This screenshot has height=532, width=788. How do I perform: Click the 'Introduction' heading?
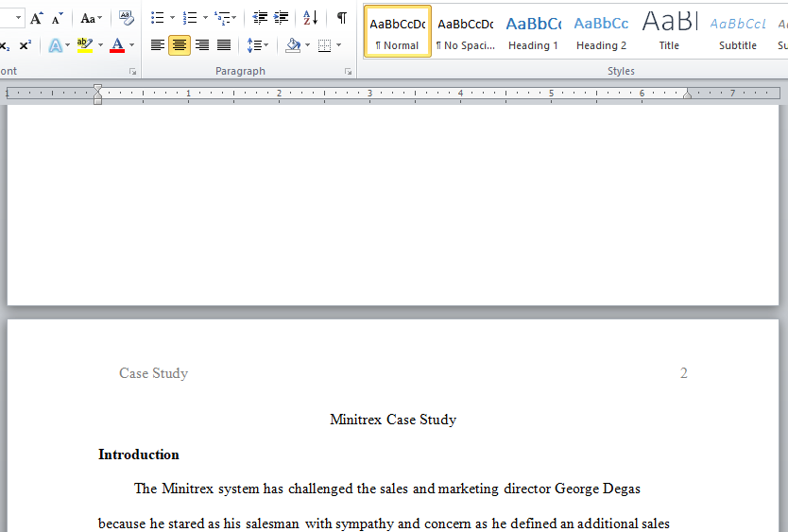[139, 455]
